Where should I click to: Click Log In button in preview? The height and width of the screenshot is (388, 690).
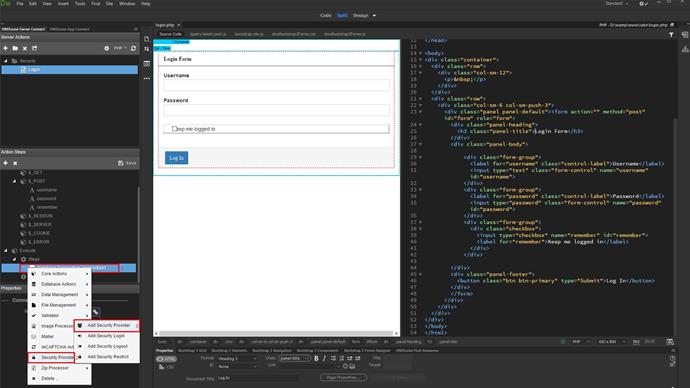(x=176, y=158)
